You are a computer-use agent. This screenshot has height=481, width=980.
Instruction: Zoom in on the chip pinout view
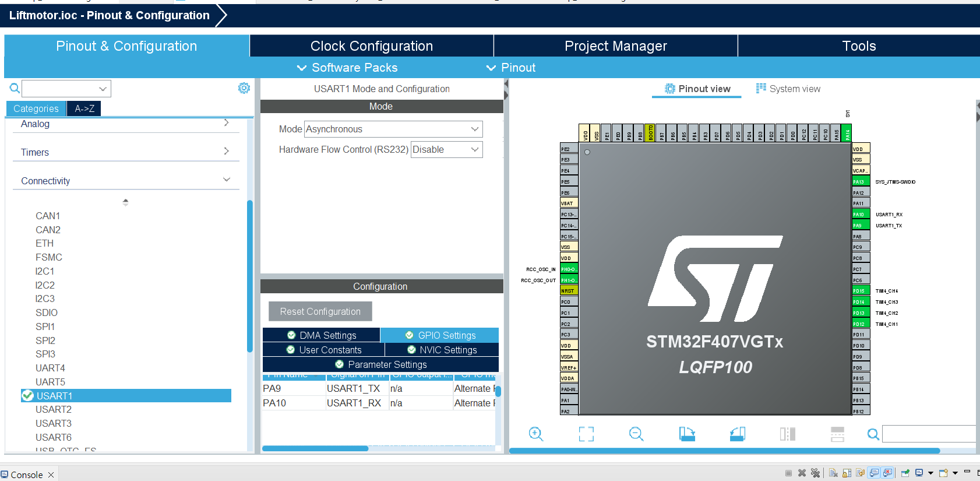tap(535, 434)
